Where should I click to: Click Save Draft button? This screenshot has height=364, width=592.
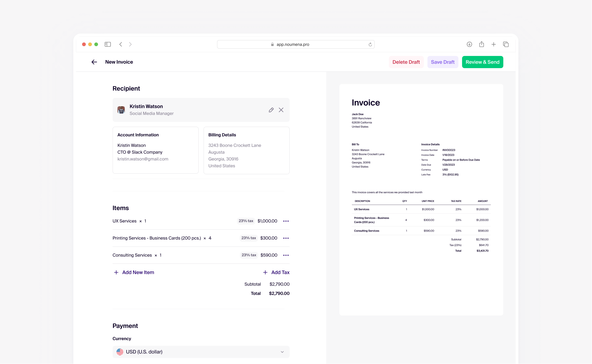443,62
